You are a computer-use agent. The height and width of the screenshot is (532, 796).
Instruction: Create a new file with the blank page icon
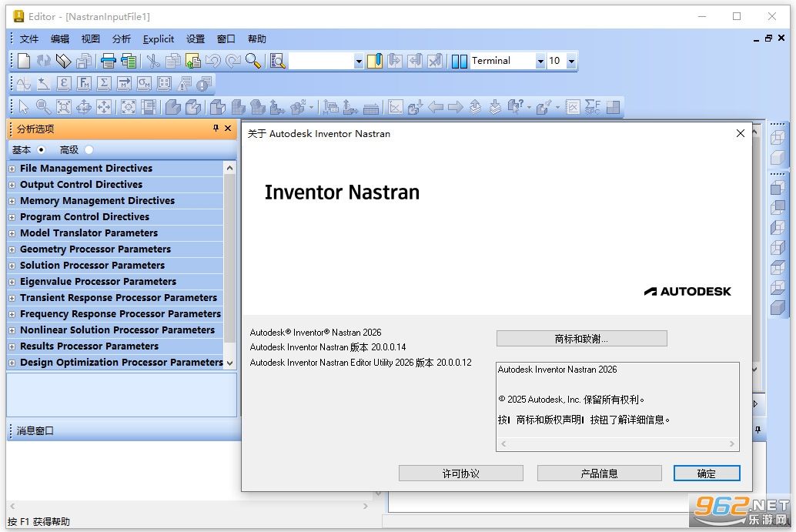pyautogui.click(x=24, y=61)
